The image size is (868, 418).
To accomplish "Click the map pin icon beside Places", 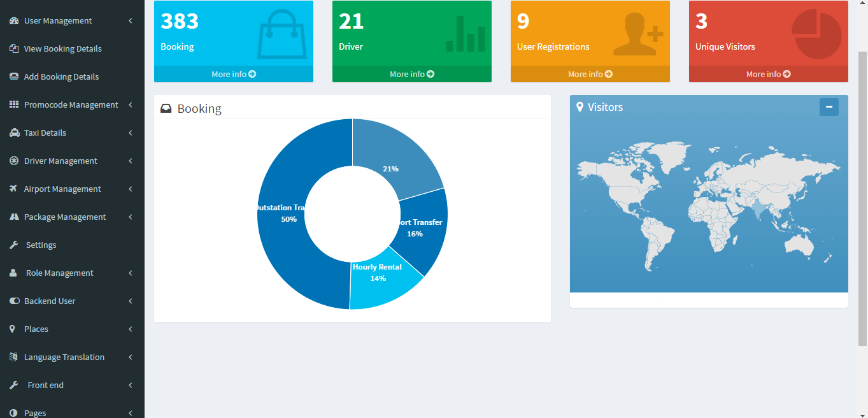I will click(x=13, y=329).
